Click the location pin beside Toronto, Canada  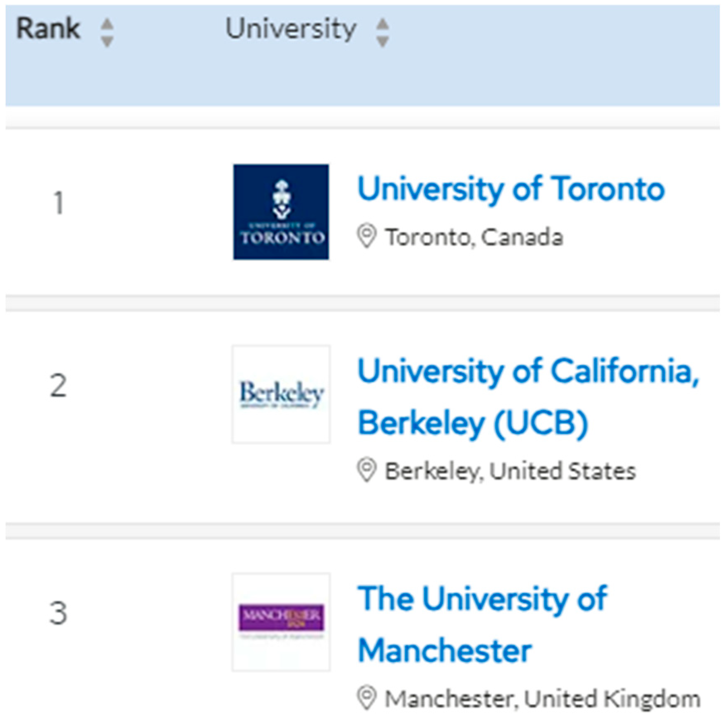pyautogui.click(x=366, y=236)
